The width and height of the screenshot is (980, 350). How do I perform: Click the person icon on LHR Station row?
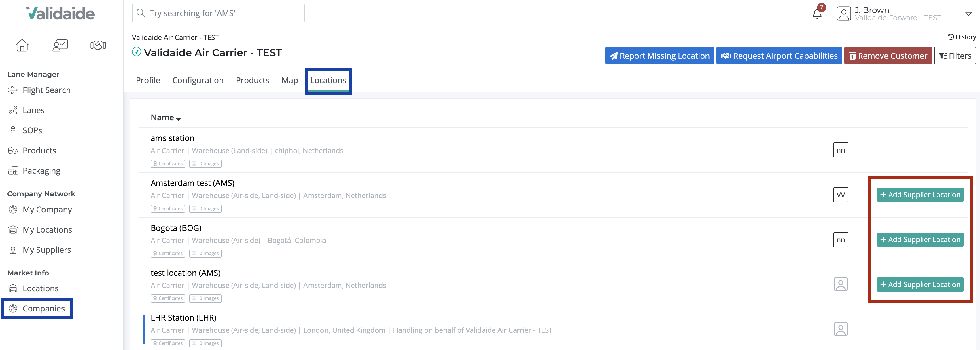coord(840,329)
